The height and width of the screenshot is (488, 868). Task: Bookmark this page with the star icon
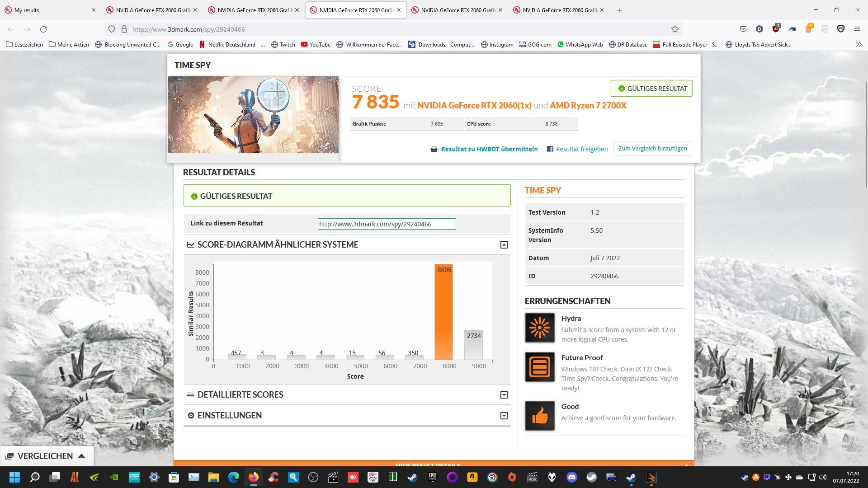tap(675, 29)
